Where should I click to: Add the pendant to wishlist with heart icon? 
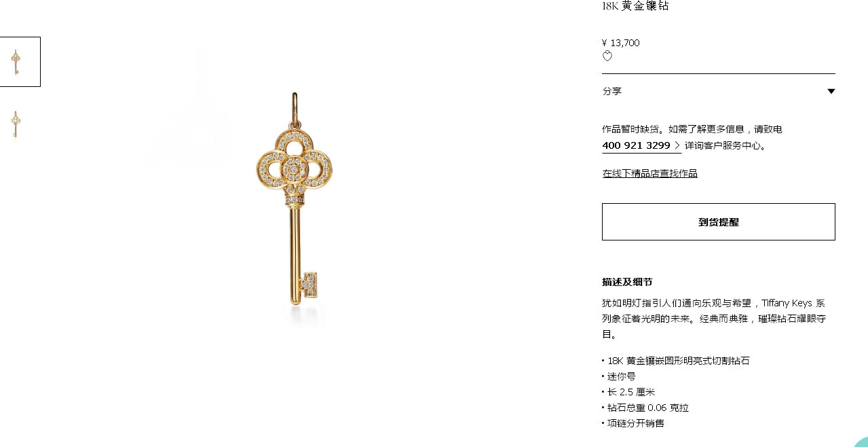pyautogui.click(x=607, y=56)
